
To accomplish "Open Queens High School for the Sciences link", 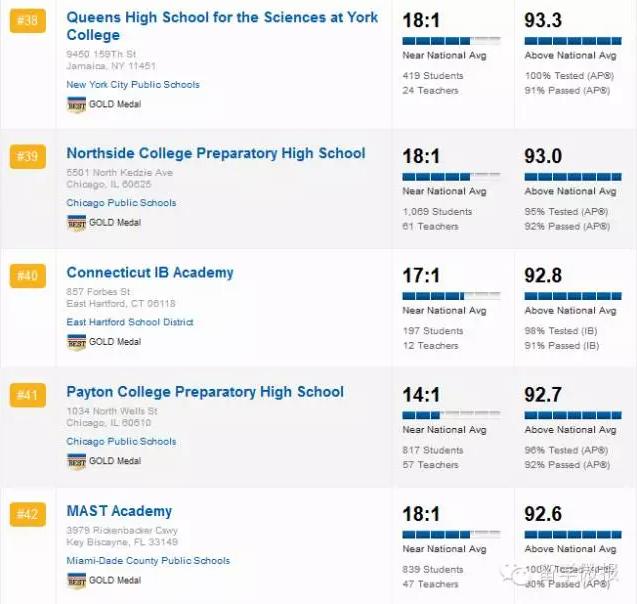I will [222, 26].
